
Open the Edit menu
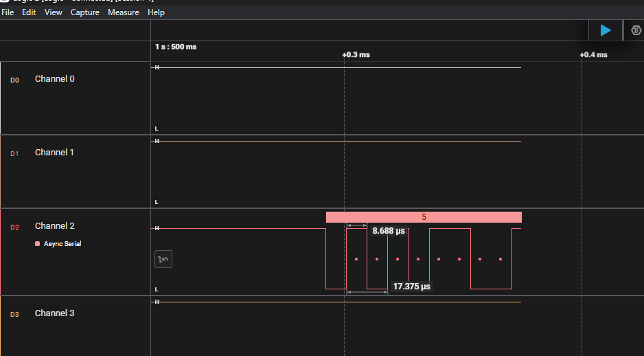29,12
